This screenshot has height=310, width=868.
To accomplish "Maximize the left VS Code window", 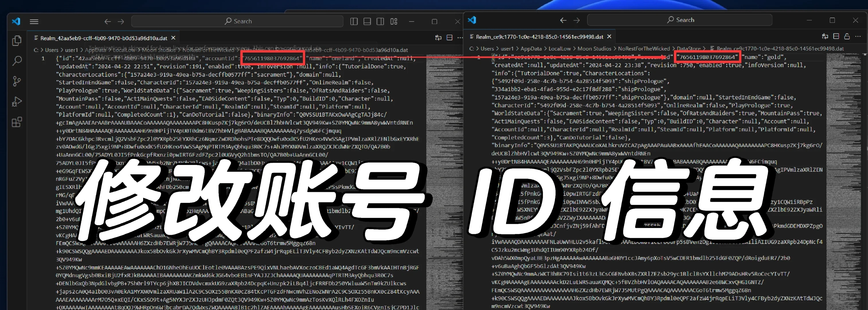I will click(434, 22).
